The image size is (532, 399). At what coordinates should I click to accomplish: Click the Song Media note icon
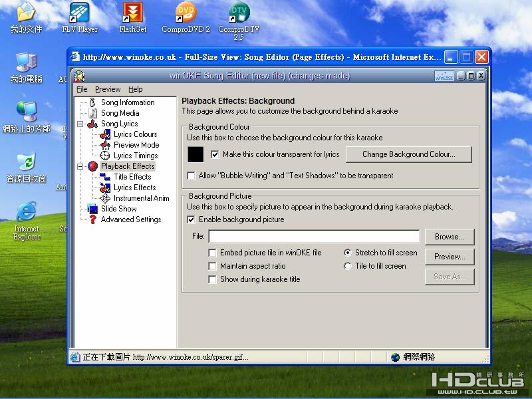(x=92, y=113)
